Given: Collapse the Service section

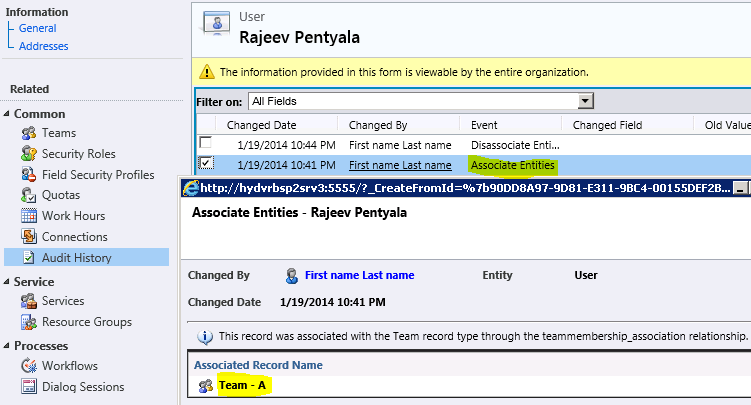Looking at the screenshot, I should click(x=7, y=282).
